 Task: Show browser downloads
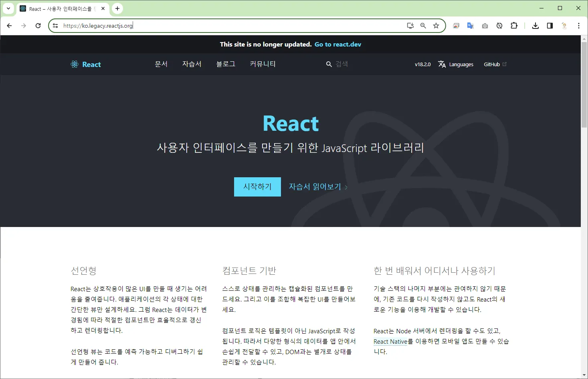(x=535, y=26)
